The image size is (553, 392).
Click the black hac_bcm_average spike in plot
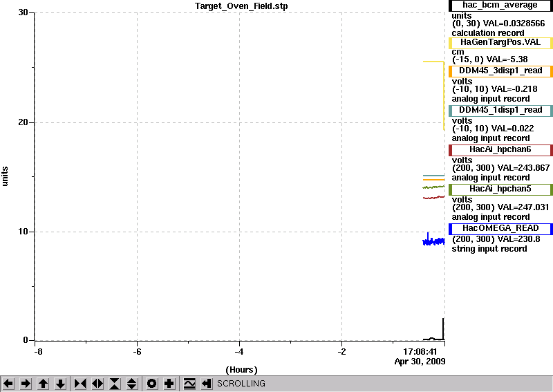[x=443, y=329]
